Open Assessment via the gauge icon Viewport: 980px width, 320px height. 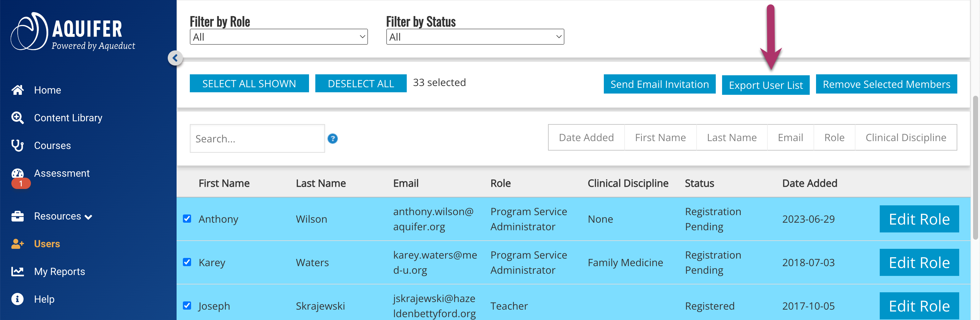tap(18, 173)
